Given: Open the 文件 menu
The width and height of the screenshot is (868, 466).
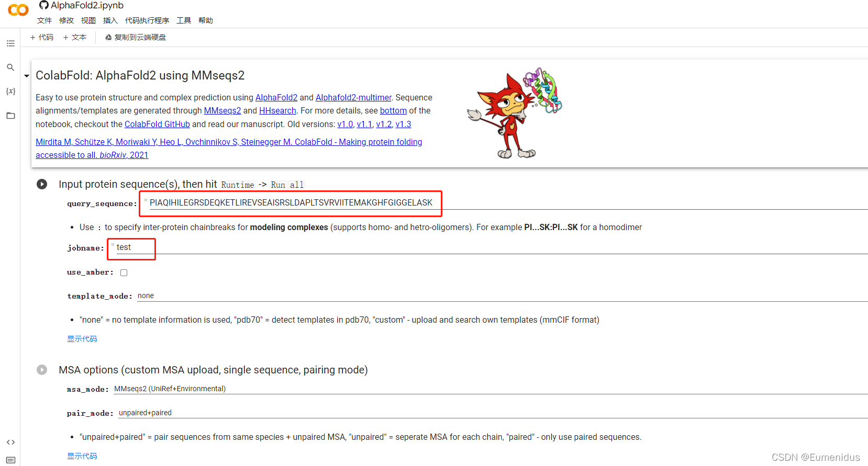Looking at the screenshot, I should click(x=44, y=20).
